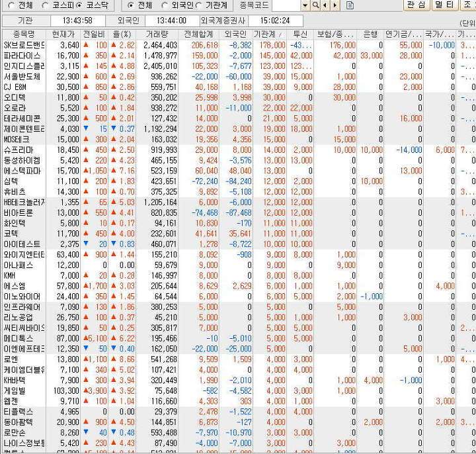The height and width of the screenshot is (454, 476).
Task: Sort by the 보험/종... column header
Action: point(335,34)
